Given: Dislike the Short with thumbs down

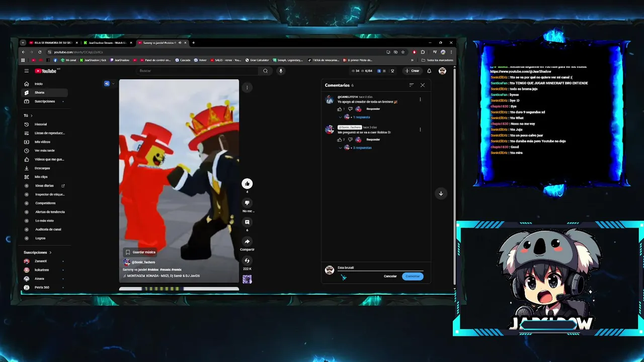Looking at the screenshot, I should [247, 203].
